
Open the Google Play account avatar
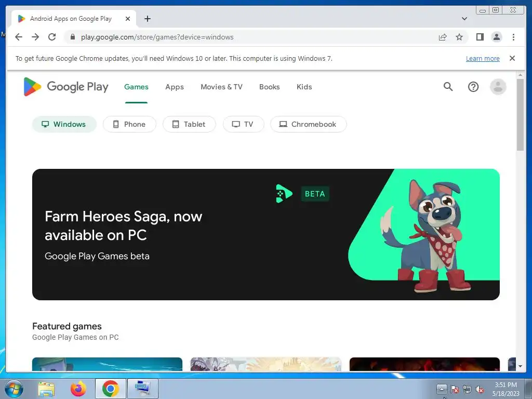[498, 87]
